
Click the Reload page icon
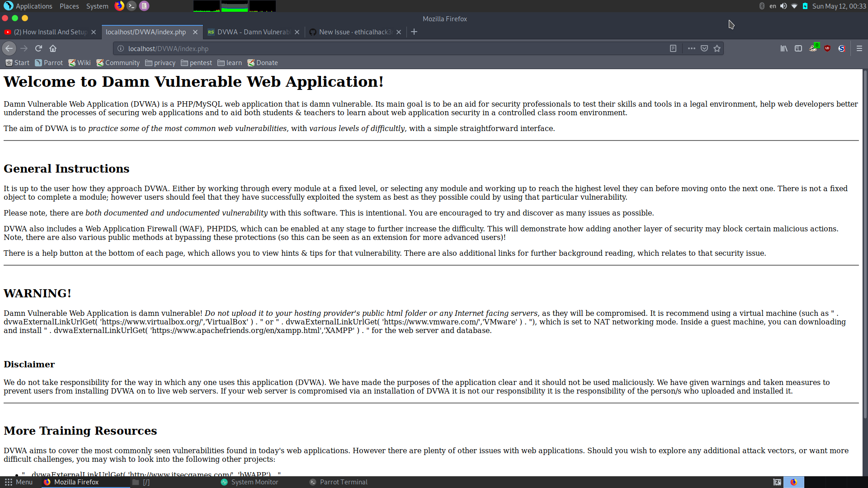click(x=38, y=48)
